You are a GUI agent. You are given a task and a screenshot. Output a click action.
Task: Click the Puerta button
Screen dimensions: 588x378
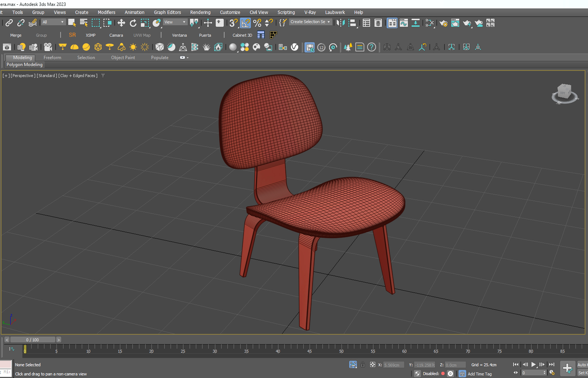[x=205, y=35]
